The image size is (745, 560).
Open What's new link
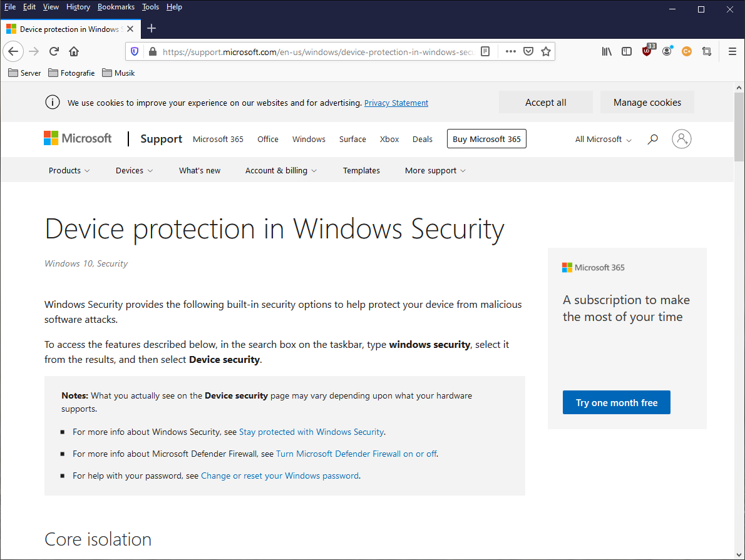[200, 171]
